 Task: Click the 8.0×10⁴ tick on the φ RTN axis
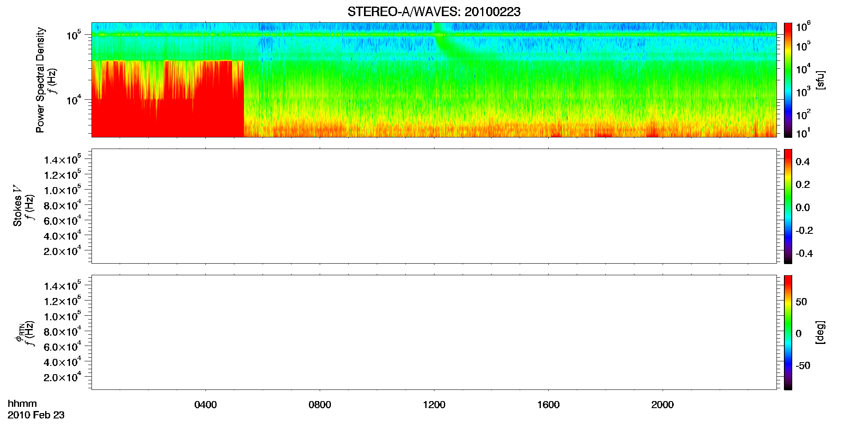[x=63, y=332]
